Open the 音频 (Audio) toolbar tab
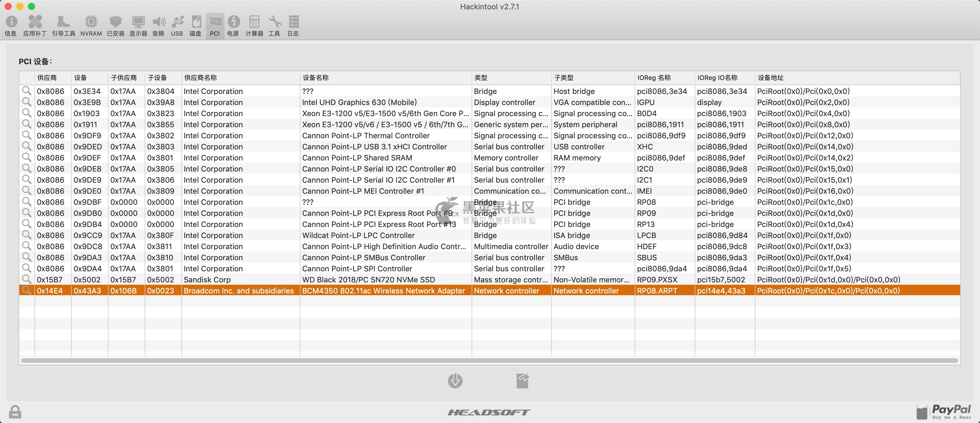980x423 pixels. point(159,26)
